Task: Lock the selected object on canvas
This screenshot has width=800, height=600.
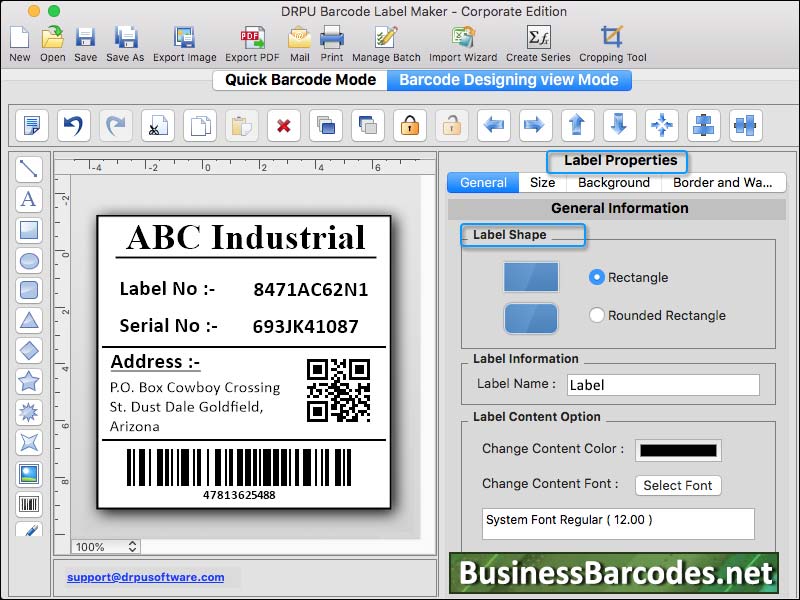Action: point(409,125)
